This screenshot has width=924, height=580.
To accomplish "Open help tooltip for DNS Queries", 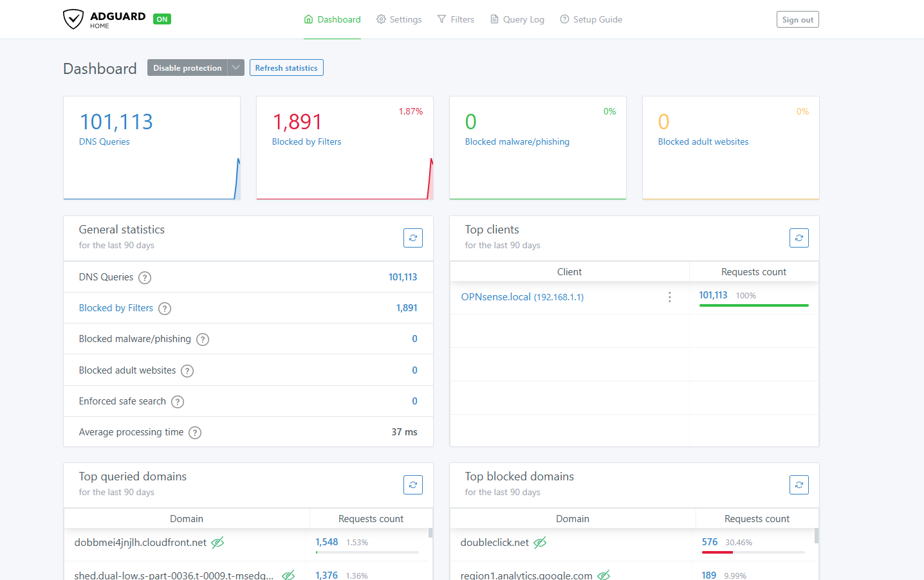I will pyautogui.click(x=145, y=278).
